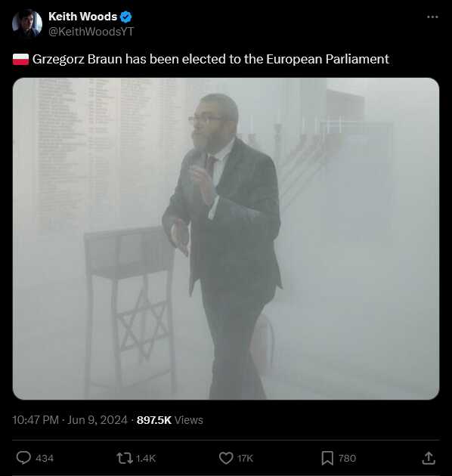This screenshot has height=476, width=452.
Task: Click the 10:47 PM Jun 9, 2024 timestamp
Action: [70, 420]
